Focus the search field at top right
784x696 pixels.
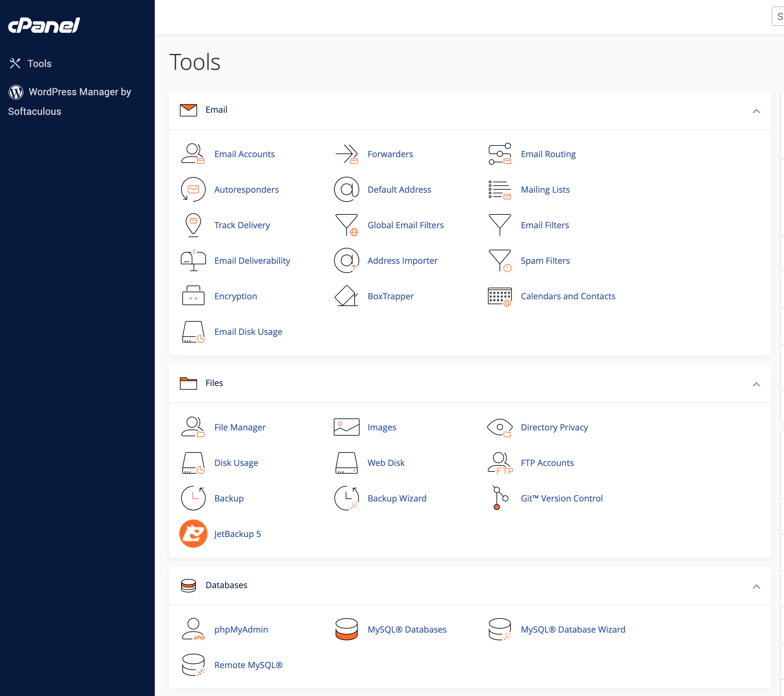click(778, 16)
